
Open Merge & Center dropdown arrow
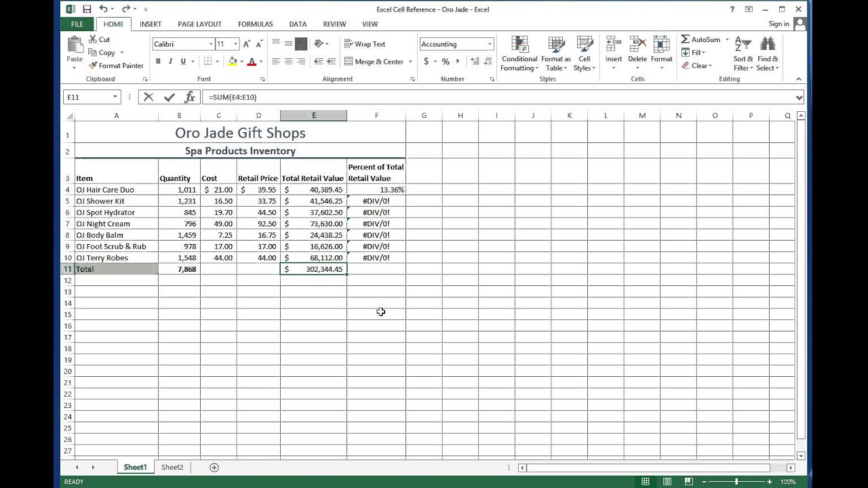click(410, 62)
